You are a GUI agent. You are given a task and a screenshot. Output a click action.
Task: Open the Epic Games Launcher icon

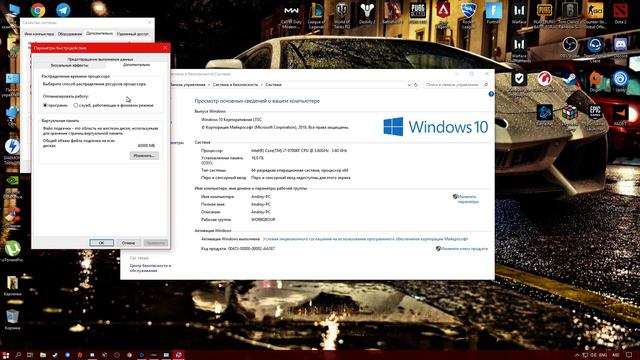point(595,115)
